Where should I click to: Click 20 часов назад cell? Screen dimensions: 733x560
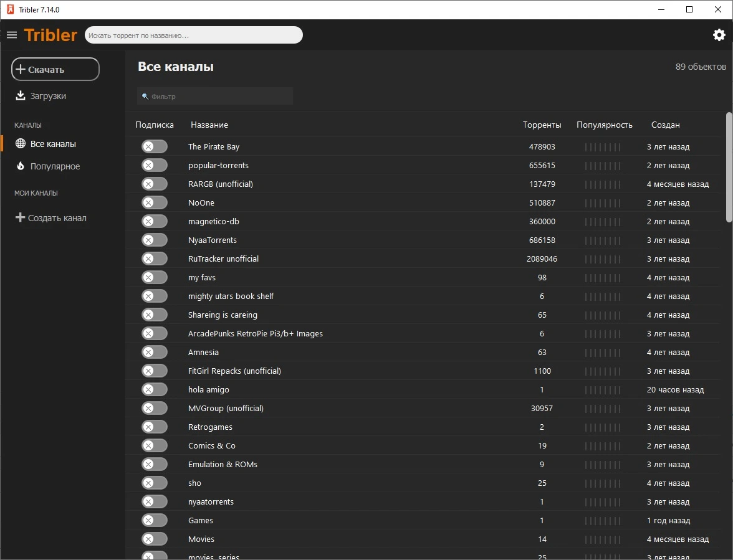(675, 389)
